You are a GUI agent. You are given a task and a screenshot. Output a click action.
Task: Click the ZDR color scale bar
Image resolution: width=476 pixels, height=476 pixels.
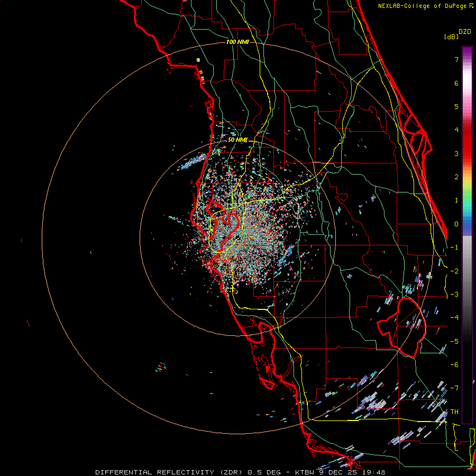tap(467, 235)
